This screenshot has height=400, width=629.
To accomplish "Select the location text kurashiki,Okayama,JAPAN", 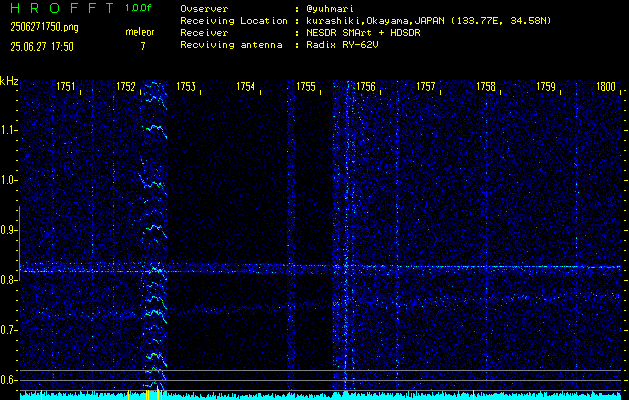I will (377, 21).
